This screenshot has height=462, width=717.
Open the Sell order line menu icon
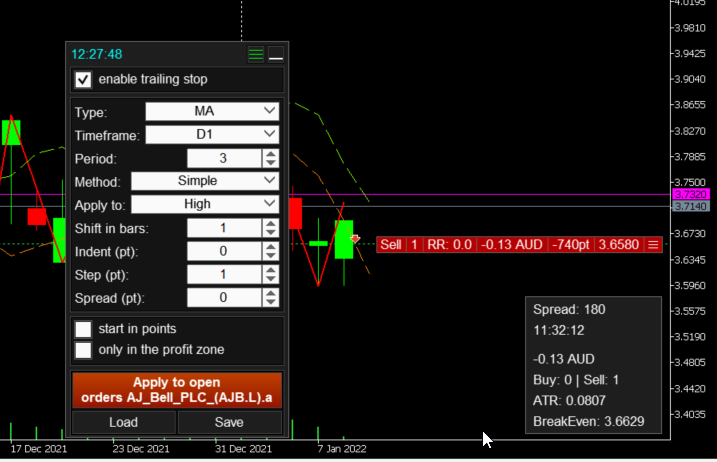point(653,245)
